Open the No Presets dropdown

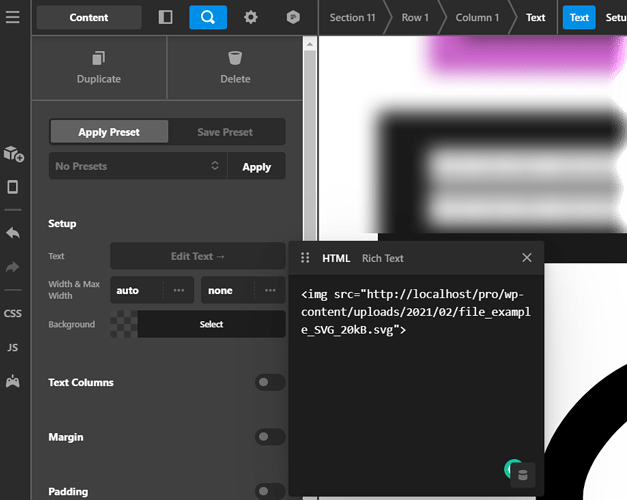(x=138, y=166)
